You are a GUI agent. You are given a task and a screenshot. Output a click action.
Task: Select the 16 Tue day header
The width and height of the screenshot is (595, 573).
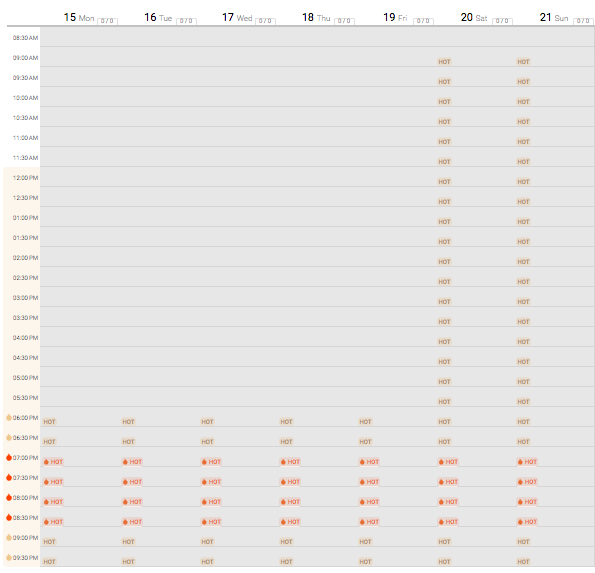[158, 17]
